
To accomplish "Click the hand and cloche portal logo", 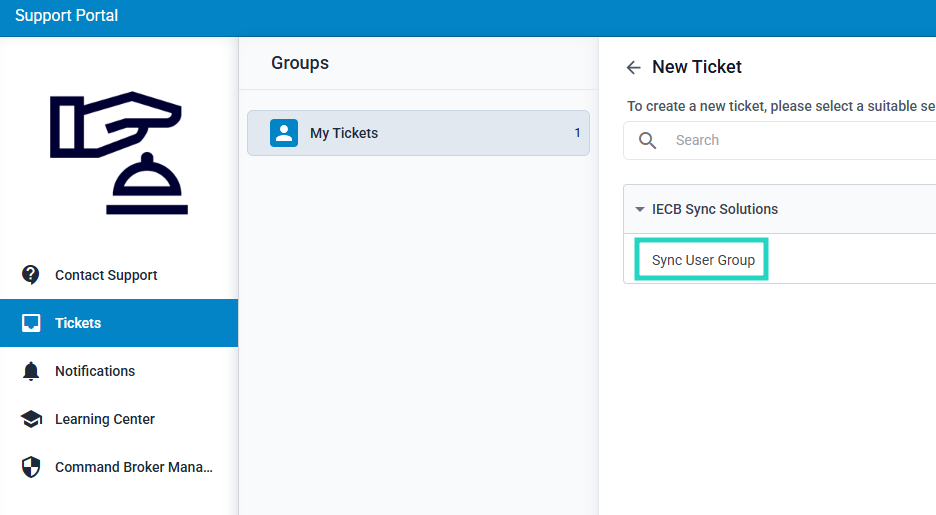I will point(118,152).
